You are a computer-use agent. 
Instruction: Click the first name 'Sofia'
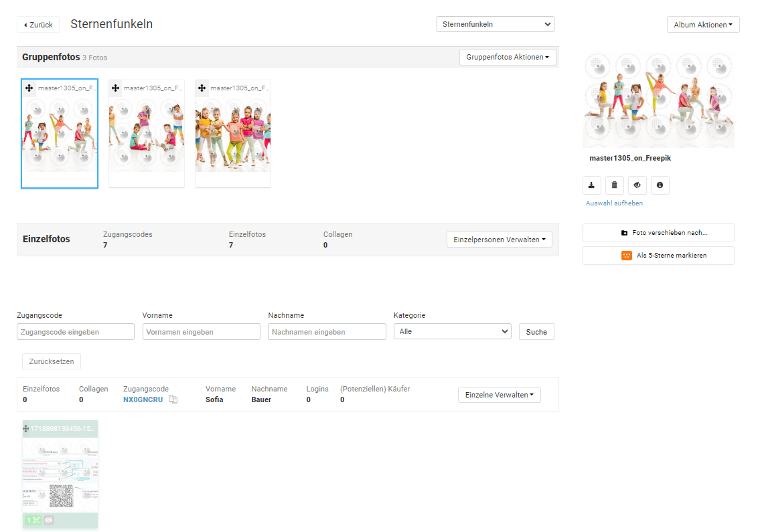pos(214,400)
